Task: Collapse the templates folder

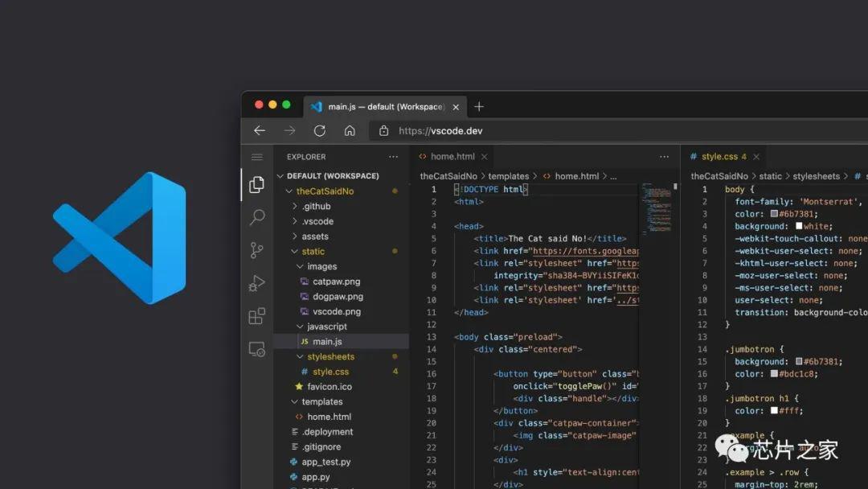Action: (294, 401)
